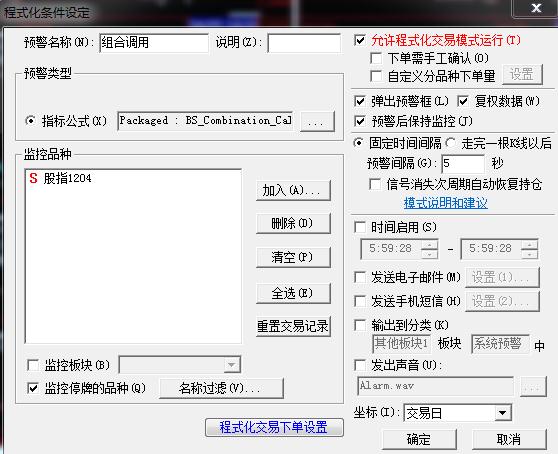The width and height of the screenshot is (558, 454).
Task: Click the Packaged formula field
Action: click(x=205, y=121)
